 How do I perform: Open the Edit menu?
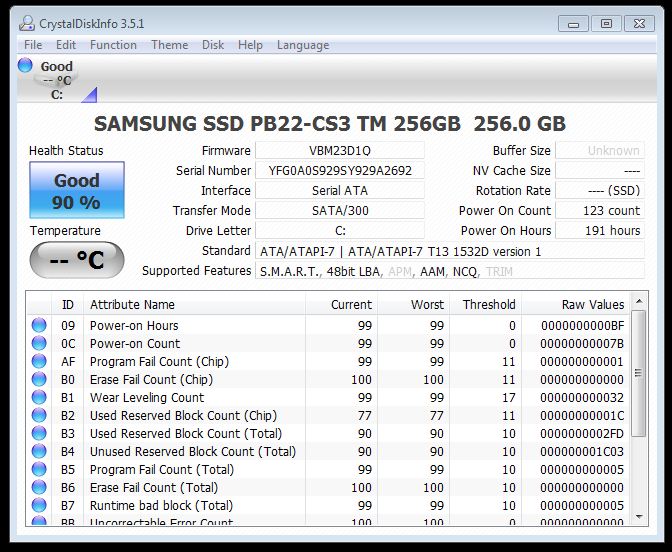66,45
